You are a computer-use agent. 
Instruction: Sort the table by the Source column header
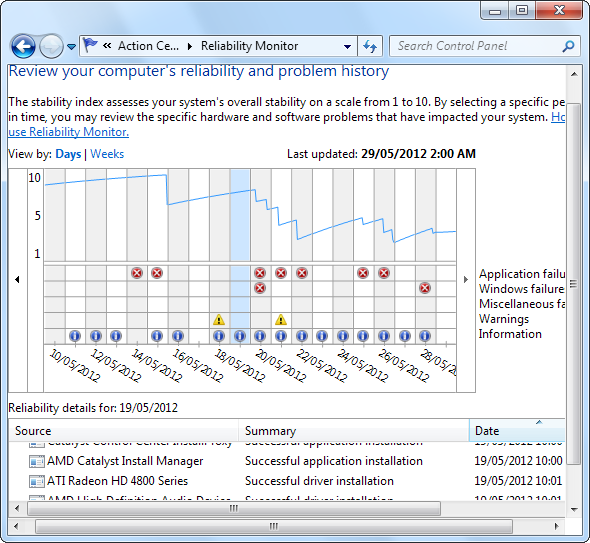(123, 430)
